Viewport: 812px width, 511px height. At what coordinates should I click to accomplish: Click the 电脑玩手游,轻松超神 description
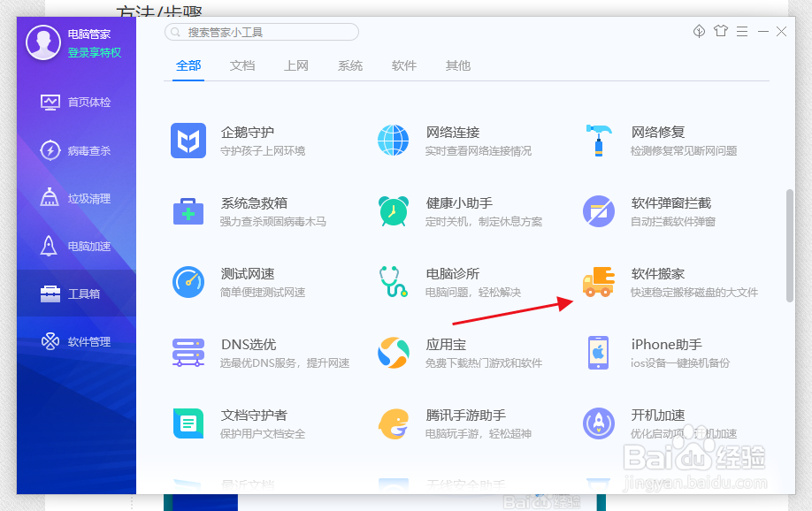478,434
